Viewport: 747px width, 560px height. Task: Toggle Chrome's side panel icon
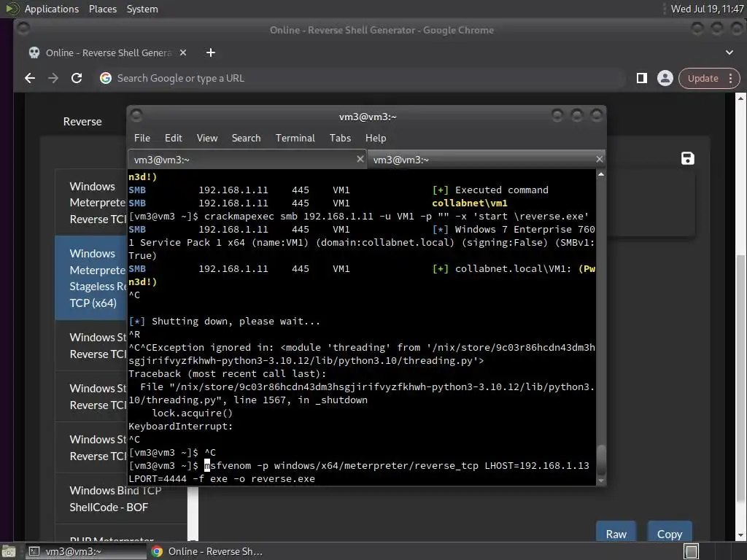click(642, 78)
